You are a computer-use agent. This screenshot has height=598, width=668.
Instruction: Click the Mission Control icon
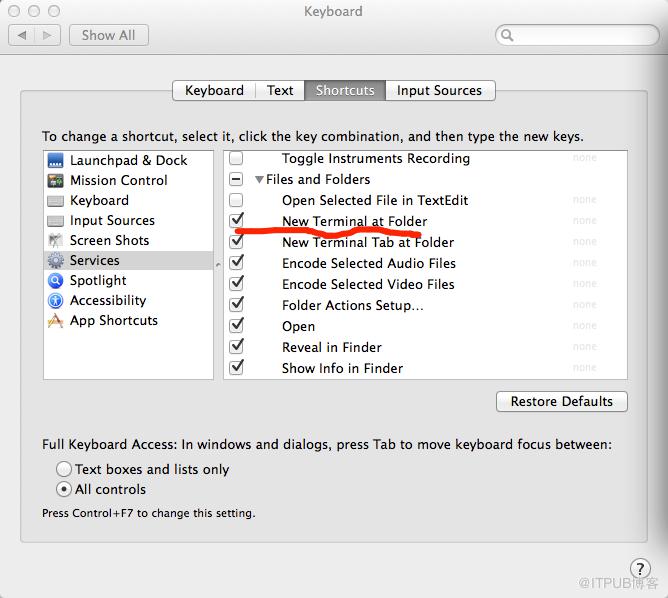55,181
